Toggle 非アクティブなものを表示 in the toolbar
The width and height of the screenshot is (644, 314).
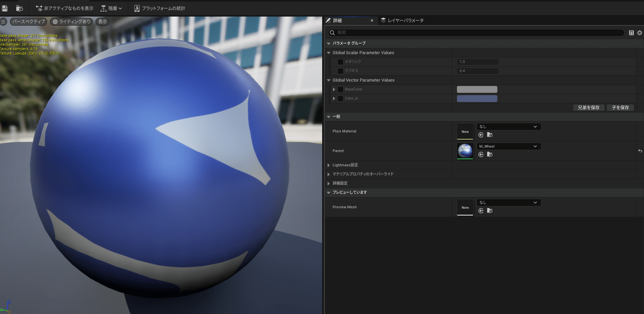tap(64, 8)
